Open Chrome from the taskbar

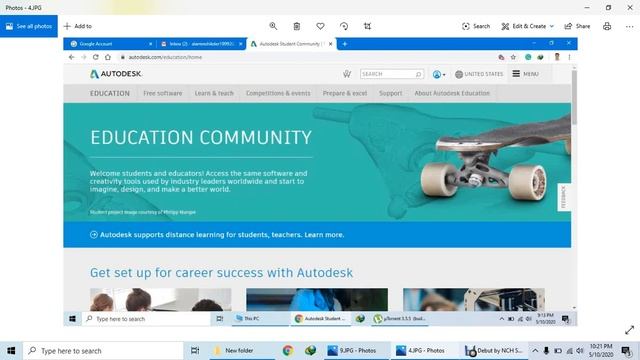[x=288, y=351]
